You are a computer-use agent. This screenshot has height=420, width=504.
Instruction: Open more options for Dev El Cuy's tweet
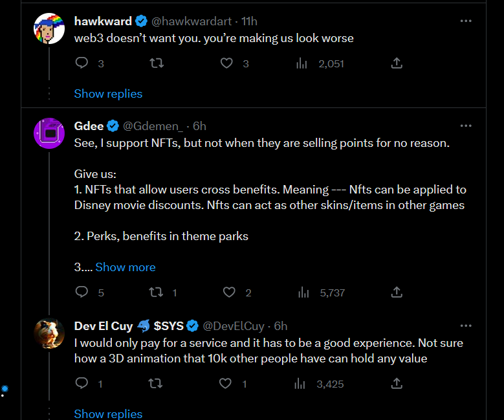(x=466, y=326)
